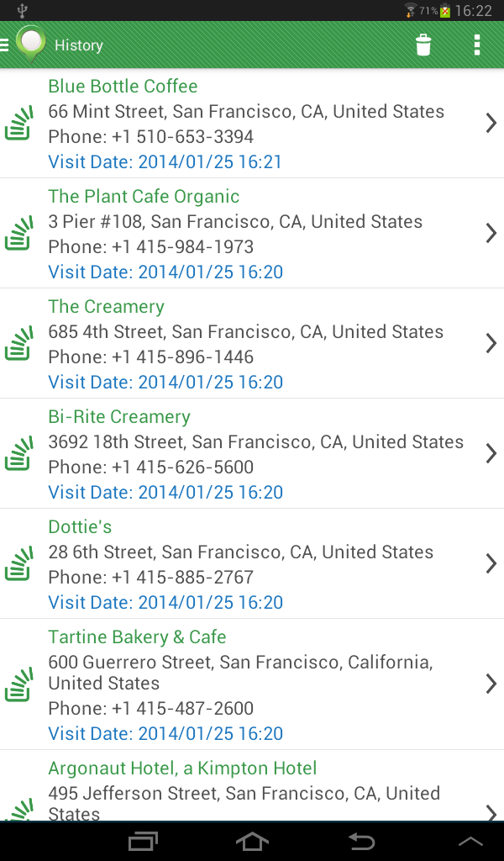
Task: Open Argonaut Hotel, a Kimpton Hotel entry
Action: pyautogui.click(x=252, y=786)
